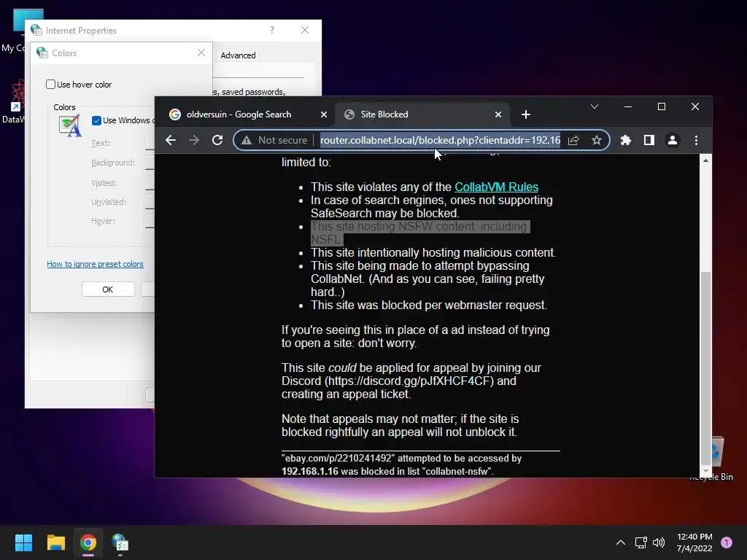The width and height of the screenshot is (747, 560).
Task: Click Internet Properties help question mark
Action: 271,30
